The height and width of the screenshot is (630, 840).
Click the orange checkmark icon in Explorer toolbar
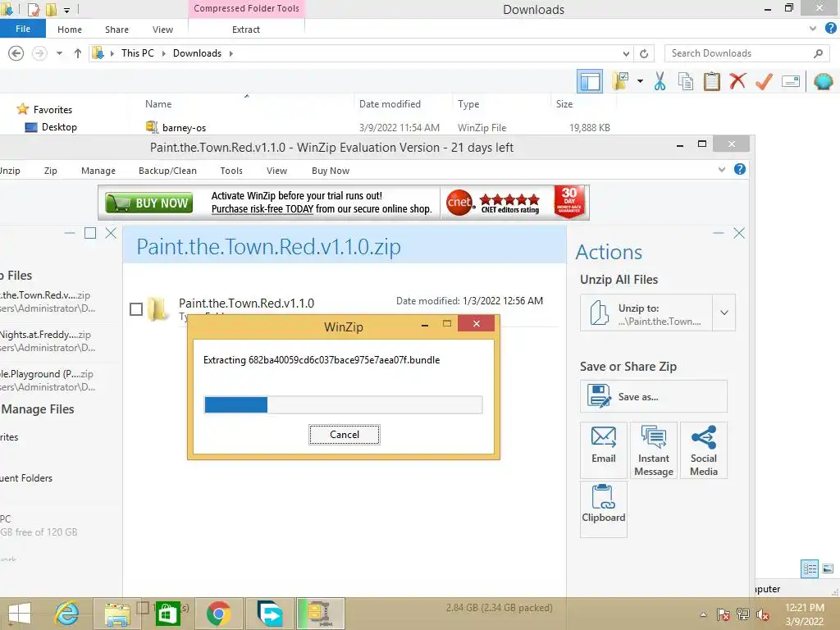point(764,81)
